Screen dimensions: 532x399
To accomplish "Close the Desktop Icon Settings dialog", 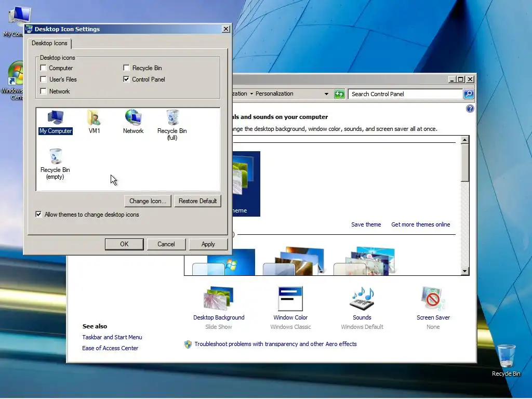I will click(x=225, y=29).
